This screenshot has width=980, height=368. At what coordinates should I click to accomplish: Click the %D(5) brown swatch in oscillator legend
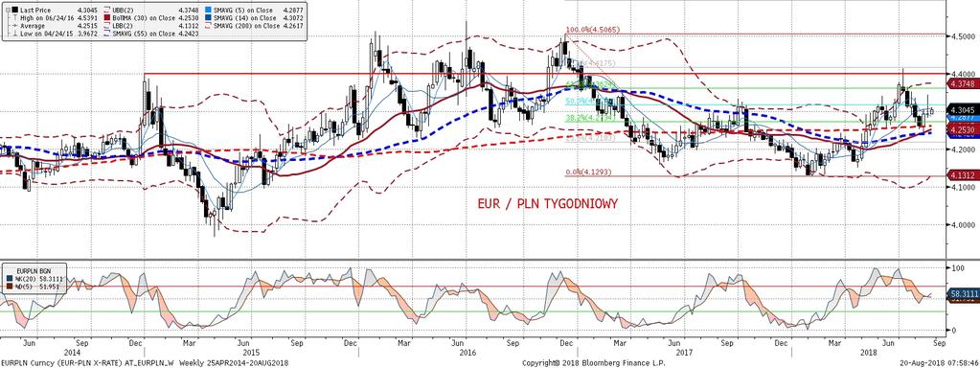click(10, 287)
